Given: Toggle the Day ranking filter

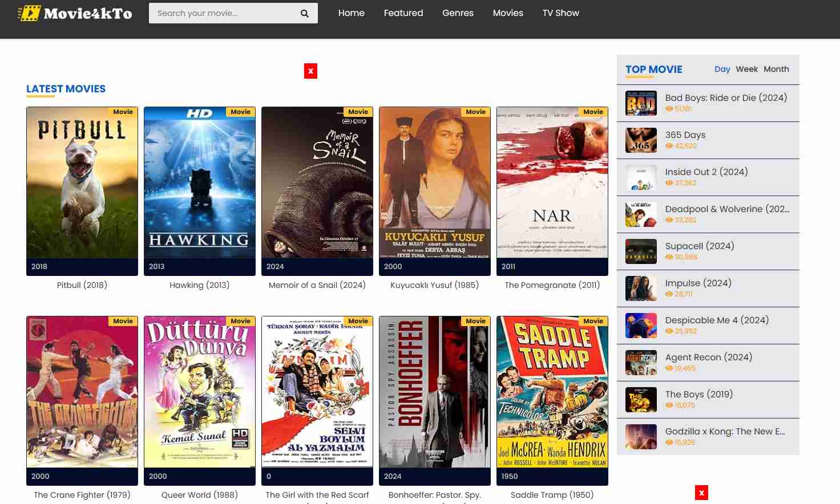Looking at the screenshot, I should [722, 69].
